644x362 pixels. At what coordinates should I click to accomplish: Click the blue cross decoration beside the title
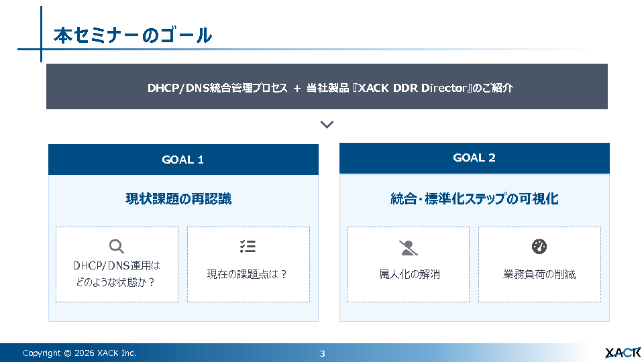41,49
